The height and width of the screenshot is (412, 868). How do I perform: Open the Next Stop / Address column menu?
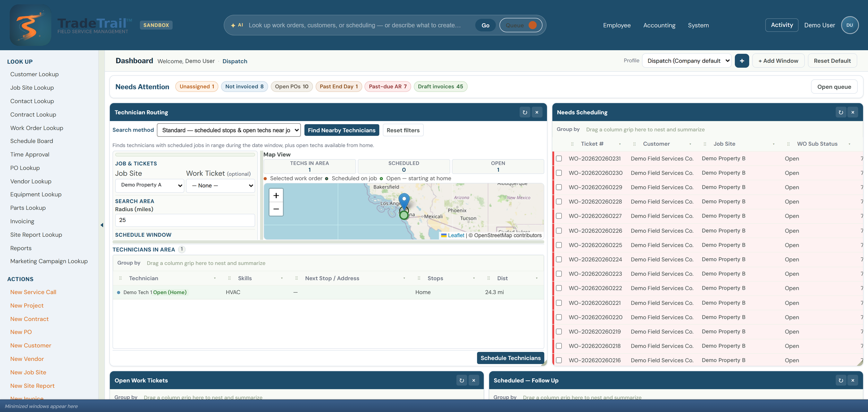point(404,278)
